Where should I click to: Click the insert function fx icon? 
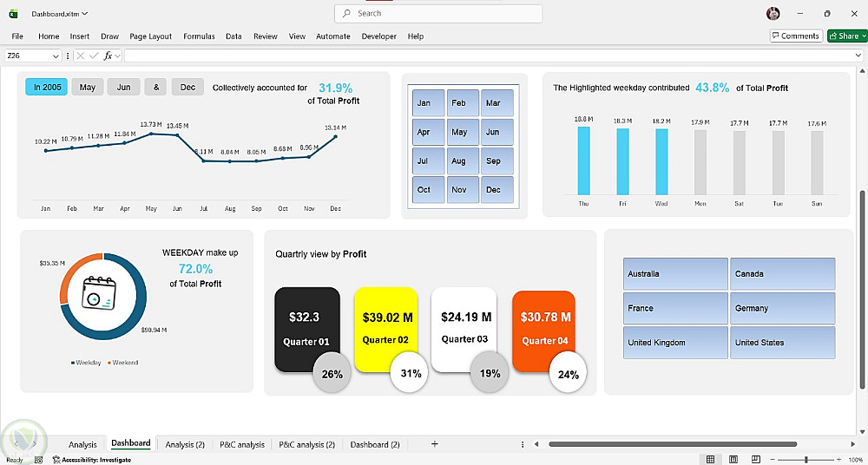click(108, 56)
